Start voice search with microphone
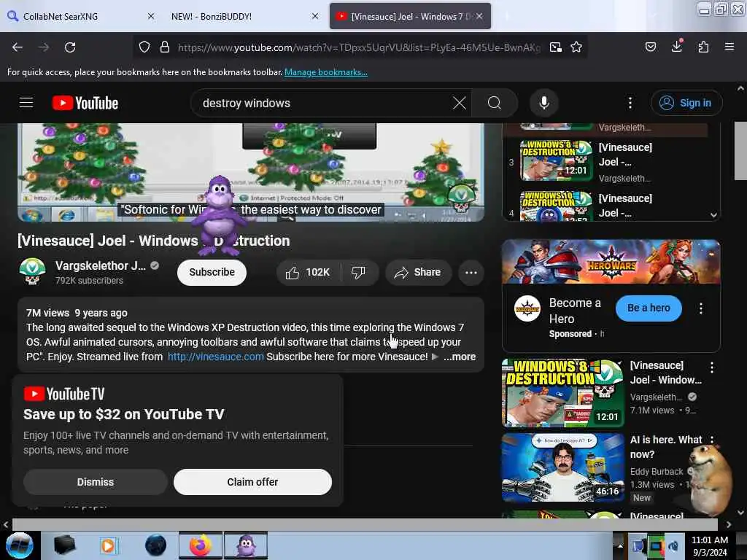 click(544, 103)
